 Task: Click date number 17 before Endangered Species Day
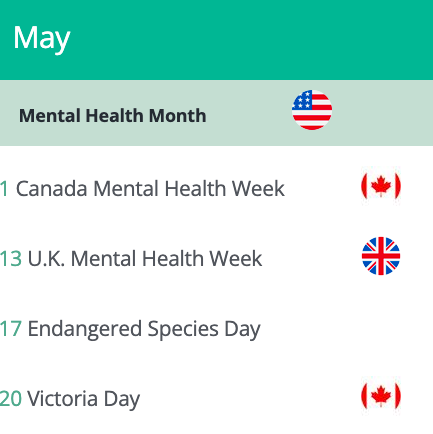coord(11,329)
